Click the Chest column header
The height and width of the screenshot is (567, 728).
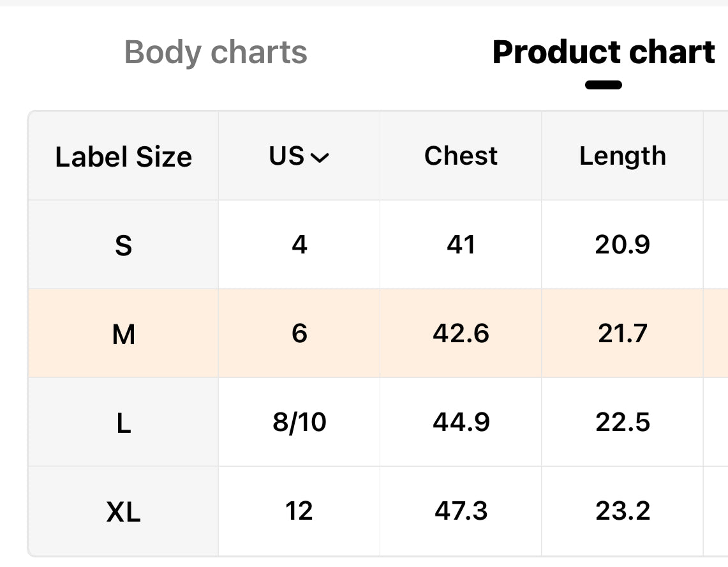point(461,156)
